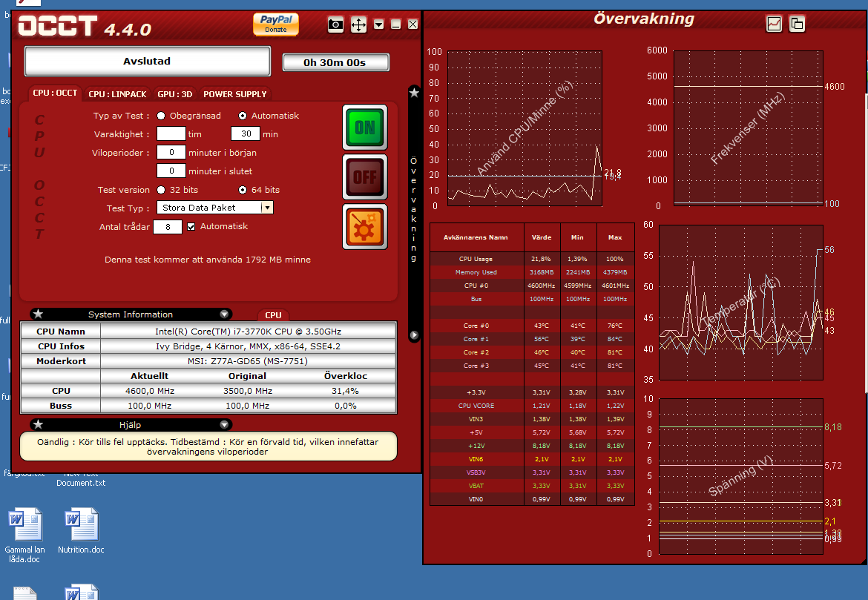This screenshot has width=868, height=600.
Task: Click the Max column header
Action: (x=615, y=237)
